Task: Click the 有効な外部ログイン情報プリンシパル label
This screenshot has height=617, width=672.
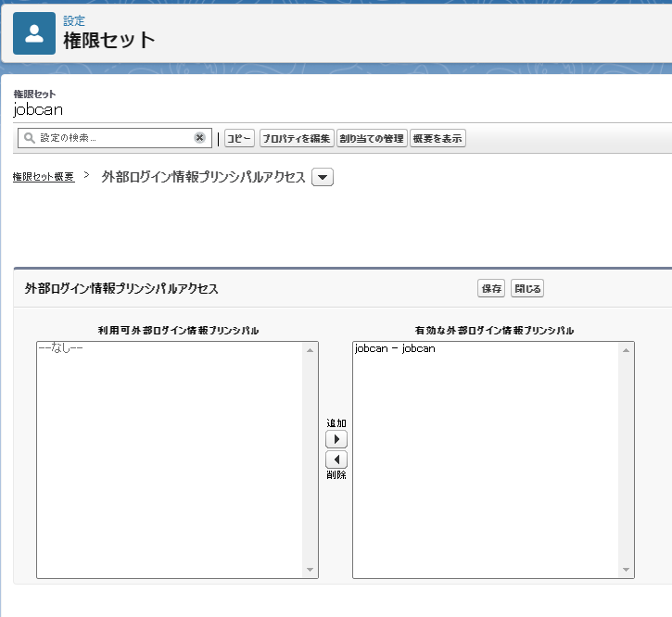Action: (x=494, y=331)
